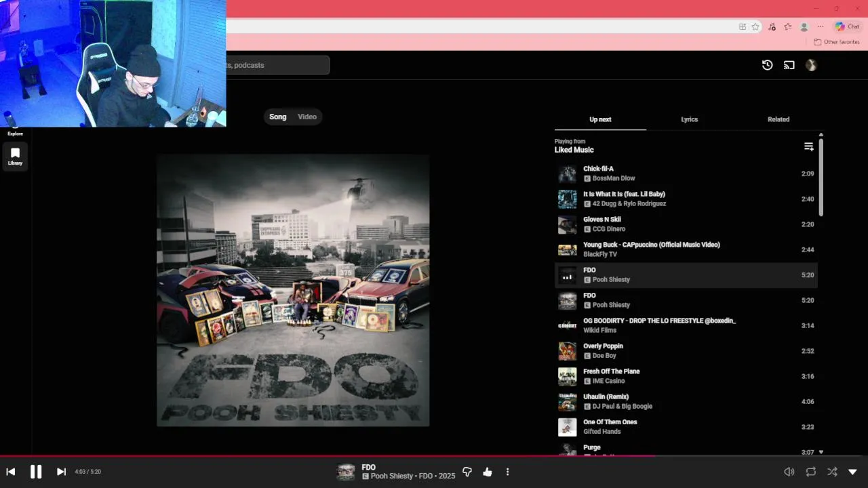Click the playing-bars indicator on FDO row
This screenshot has width=868, height=488.
pyautogui.click(x=568, y=275)
